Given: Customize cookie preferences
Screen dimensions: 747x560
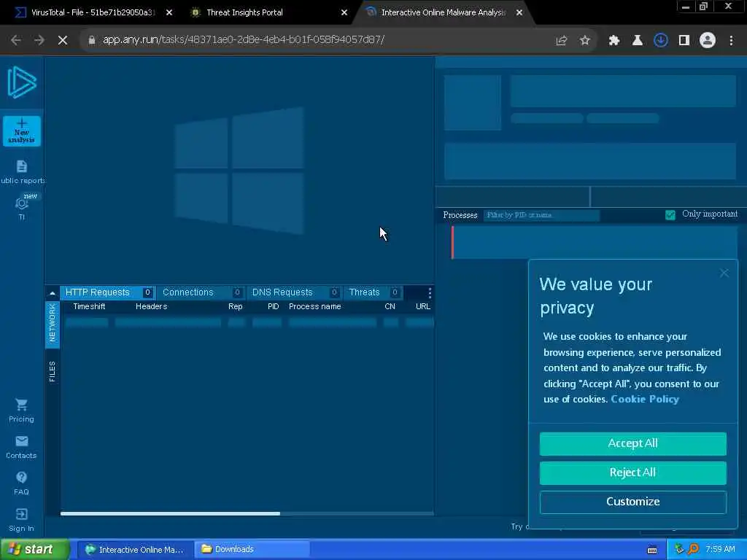Looking at the screenshot, I should [632, 502].
